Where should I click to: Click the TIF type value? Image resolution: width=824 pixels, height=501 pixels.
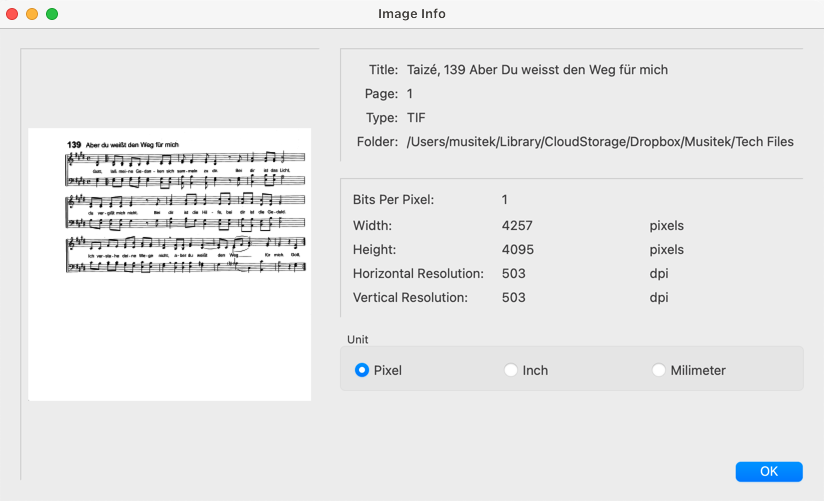tap(416, 118)
